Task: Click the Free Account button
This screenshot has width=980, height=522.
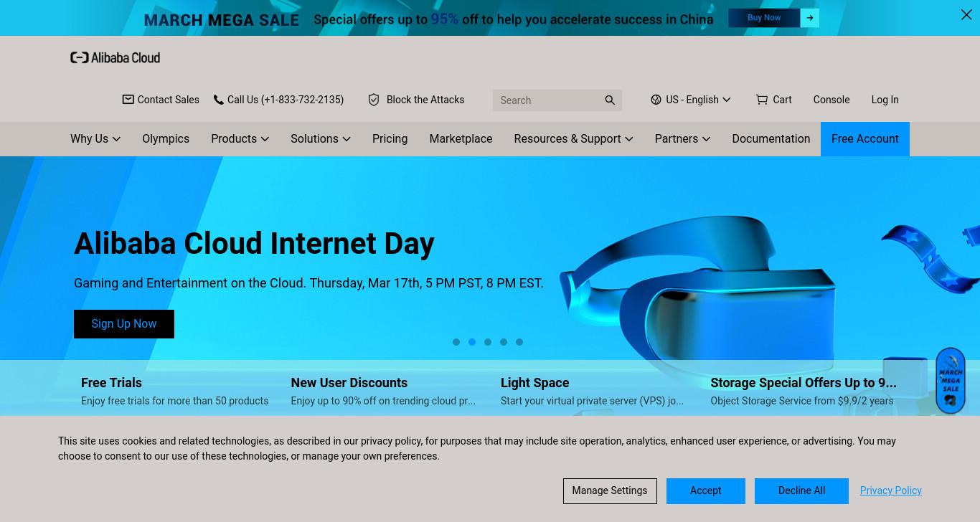Action: 865,139
